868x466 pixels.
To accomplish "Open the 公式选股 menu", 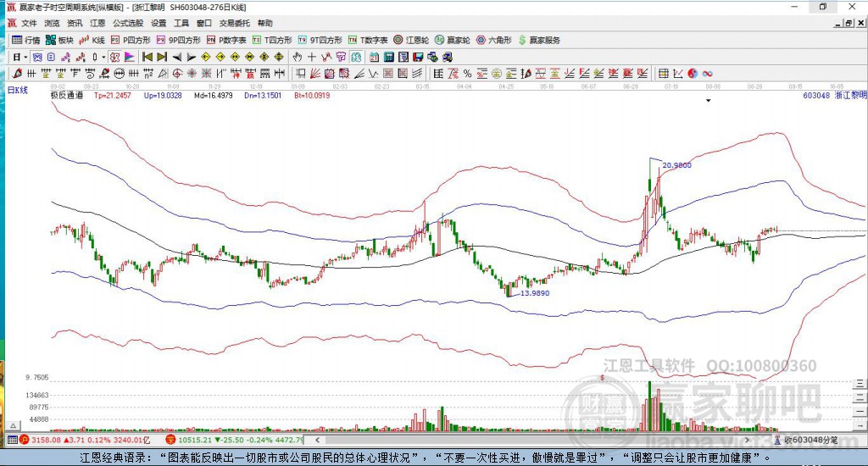I will pyautogui.click(x=128, y=23).
